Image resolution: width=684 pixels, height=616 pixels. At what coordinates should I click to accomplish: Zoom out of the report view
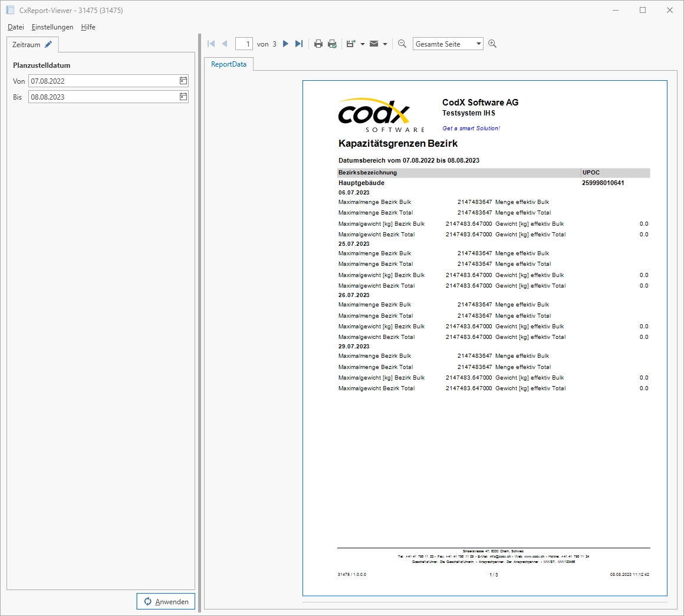(x=402, y=43)
